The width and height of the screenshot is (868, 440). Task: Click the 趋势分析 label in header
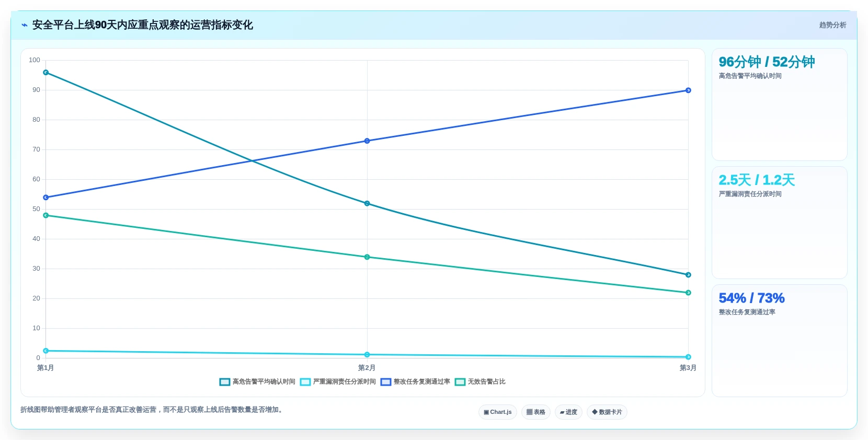pyautogui.click(x=832, y=25)
